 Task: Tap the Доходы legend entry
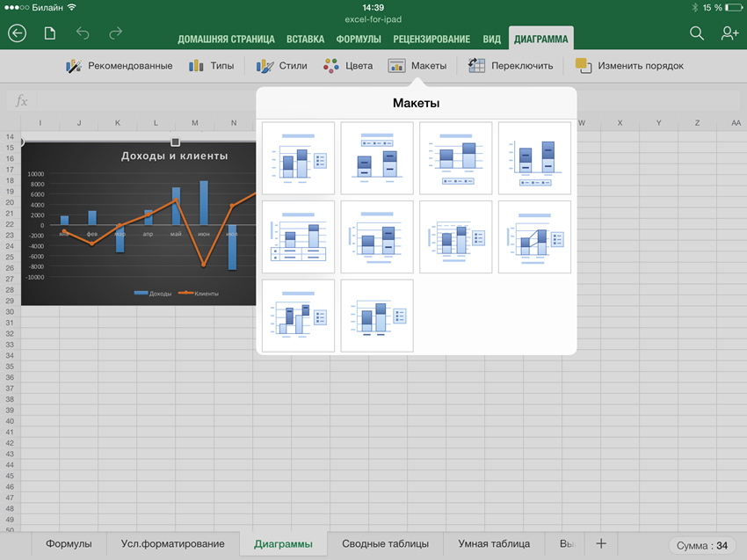152,294
